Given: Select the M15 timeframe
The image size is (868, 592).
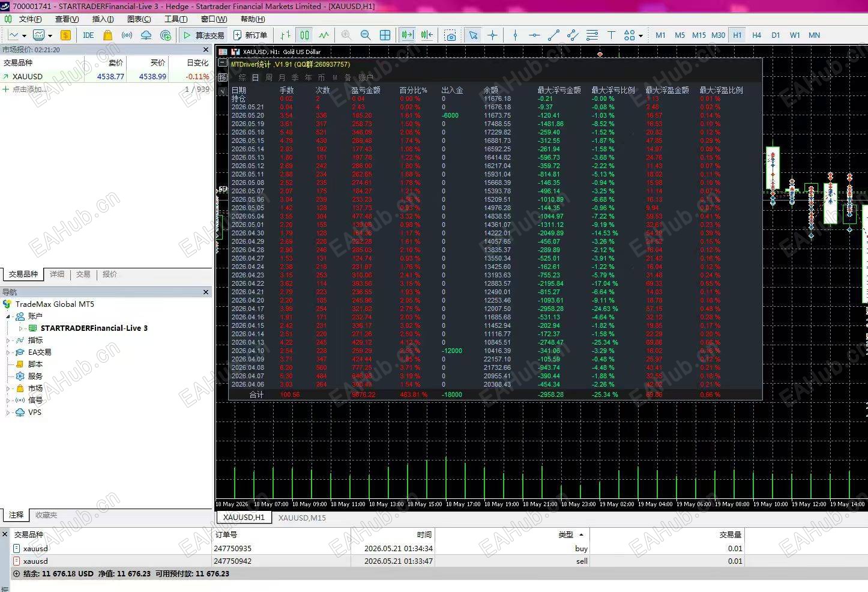Looking at the screenshot, I should tap(699, 35).
